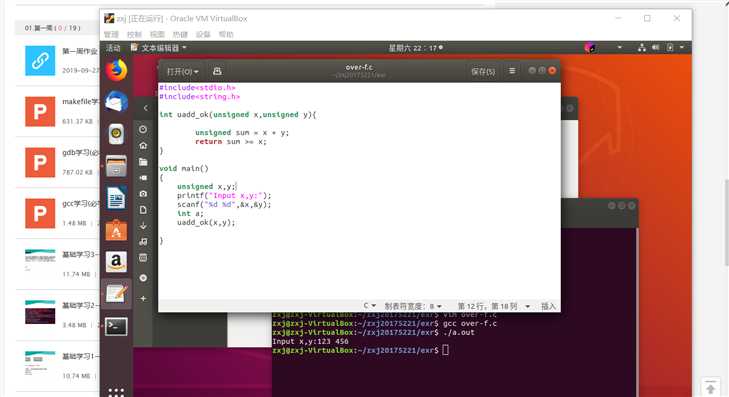
Task: Open the Files manager dock icon
Action: (116, 165)
